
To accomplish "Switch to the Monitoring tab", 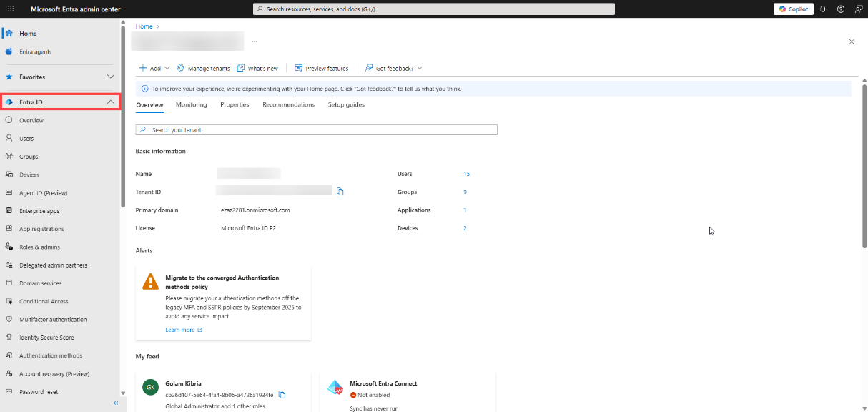I will click(x=192, y=105).
